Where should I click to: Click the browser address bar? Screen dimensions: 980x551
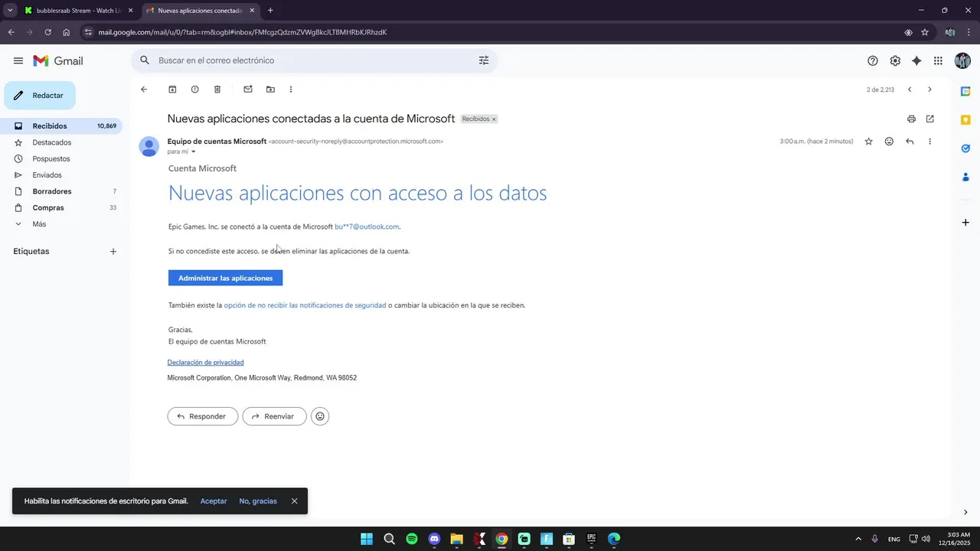(x=490, y=32)
